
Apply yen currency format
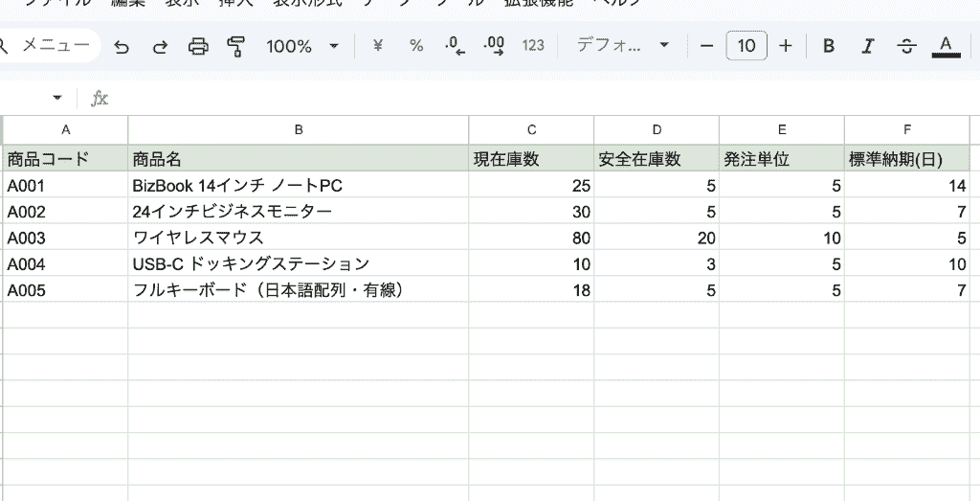(377, 46)
